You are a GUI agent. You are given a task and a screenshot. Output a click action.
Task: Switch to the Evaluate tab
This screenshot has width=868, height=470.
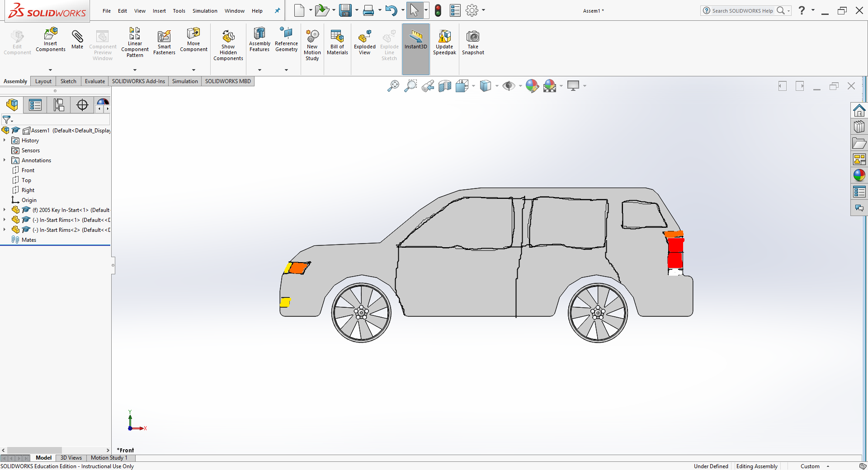coord(94,81)
